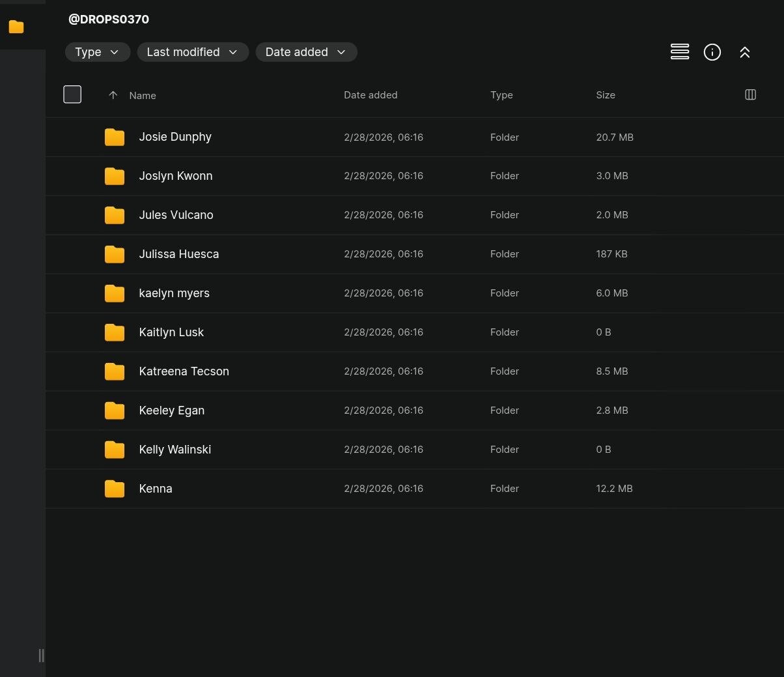Sort by the Size column header

click(605, 95)
